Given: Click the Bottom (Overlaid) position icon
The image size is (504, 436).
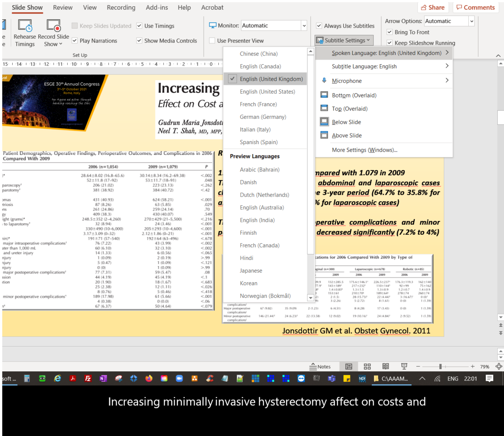Looking at the screenshot, I should 324,95.
